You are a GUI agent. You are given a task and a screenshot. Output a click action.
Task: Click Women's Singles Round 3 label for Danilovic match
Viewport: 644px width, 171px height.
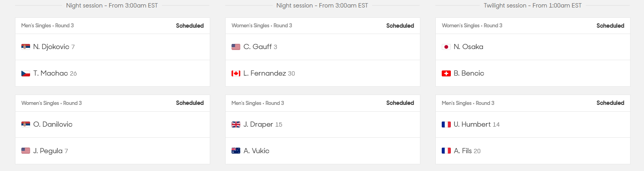click(51, 103)
